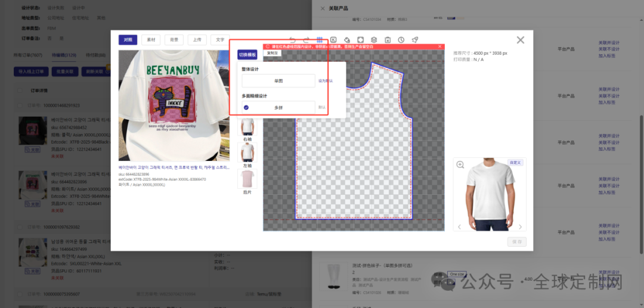
Task: Select the 左袖 sleeve thumbnail
Action: (247, 153)
